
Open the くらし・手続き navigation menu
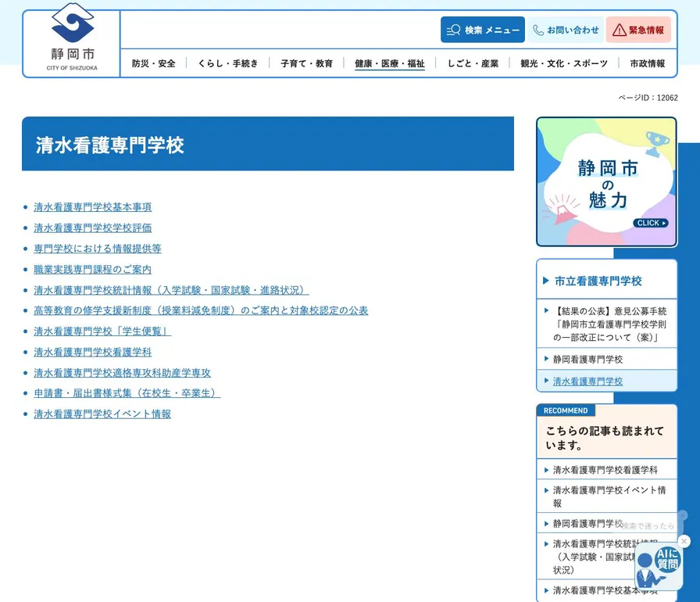pos(228,63)
